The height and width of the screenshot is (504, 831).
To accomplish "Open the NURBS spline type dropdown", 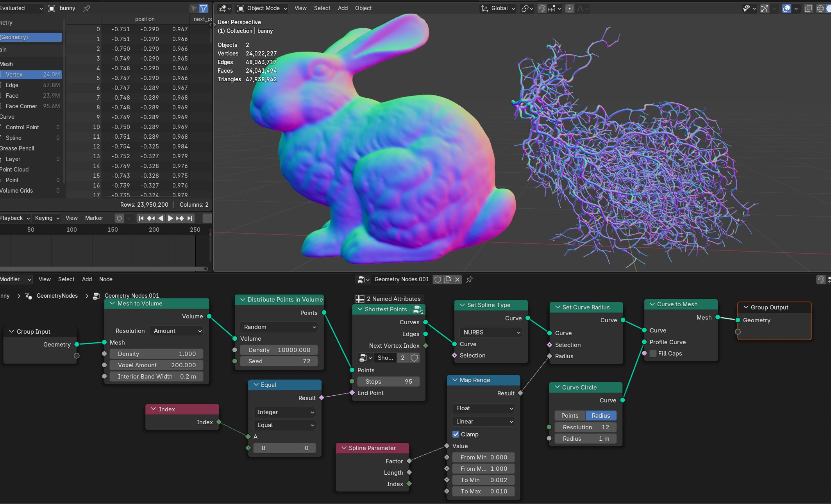I will pos(491,332).
